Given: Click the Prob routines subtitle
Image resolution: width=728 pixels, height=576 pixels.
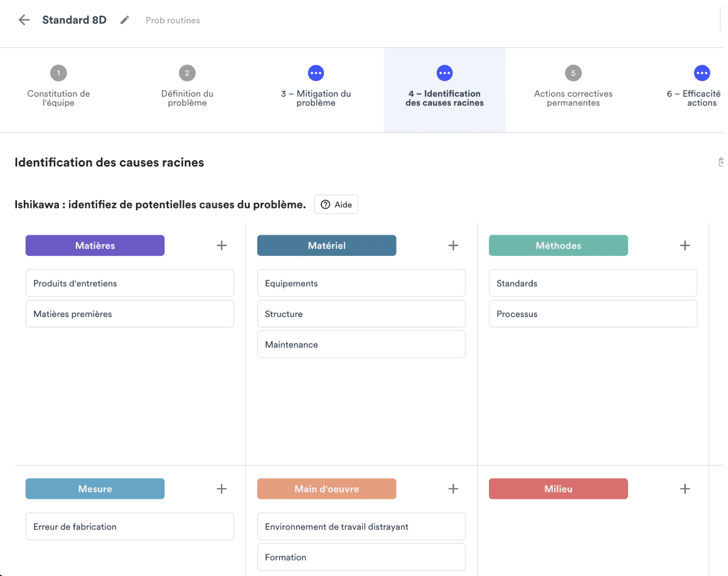Looking at the screenshot, I should click(173, 21).
